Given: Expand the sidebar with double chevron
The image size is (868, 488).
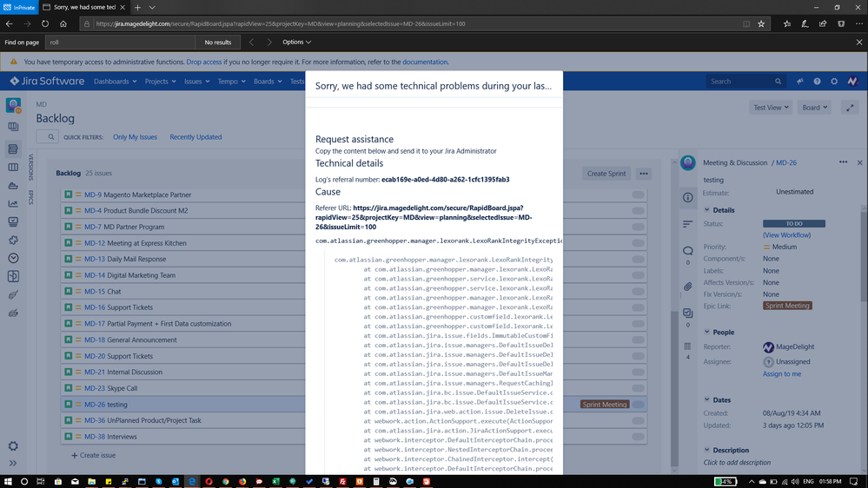Looking at the screenshot, I should click(13, 463).
